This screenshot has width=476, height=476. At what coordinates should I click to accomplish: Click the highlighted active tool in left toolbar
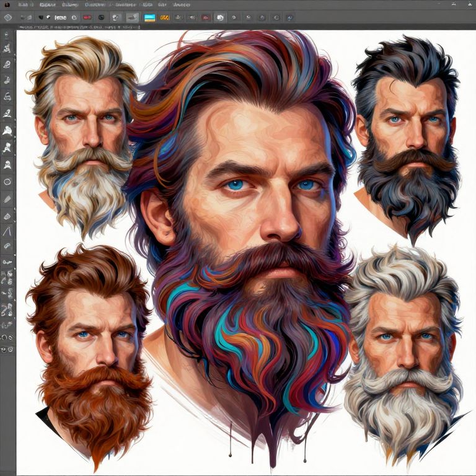click(7, 131)
